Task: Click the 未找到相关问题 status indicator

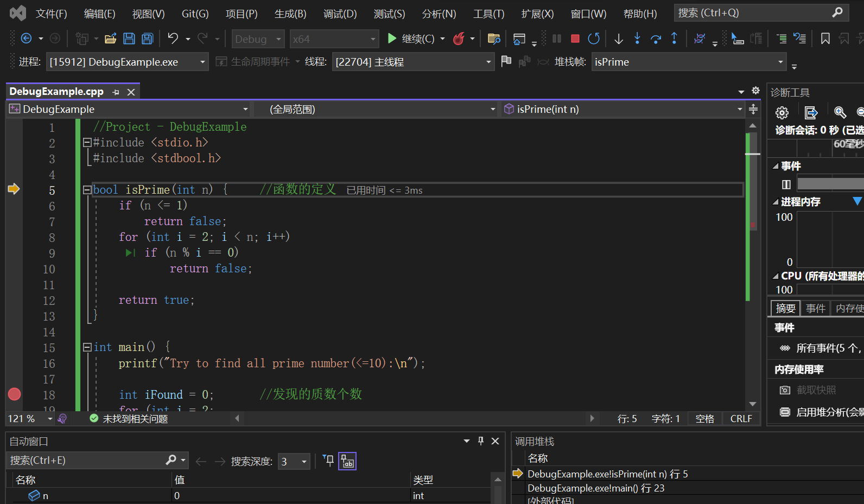Action: (129, 418)
